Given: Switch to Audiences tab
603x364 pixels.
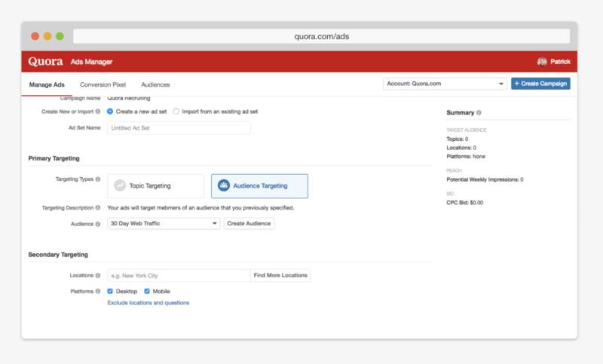Looking at the screenshot, I should (x=155, y=84).
